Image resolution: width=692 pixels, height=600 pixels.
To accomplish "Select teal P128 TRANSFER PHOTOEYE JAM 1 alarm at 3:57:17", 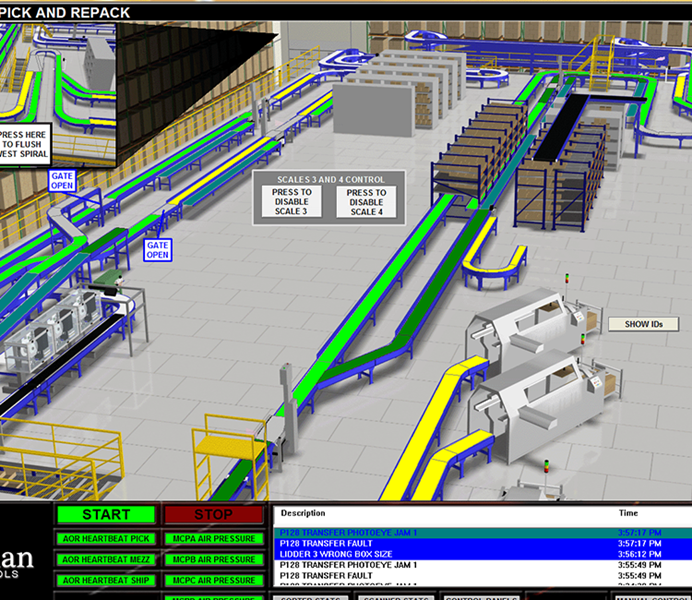I will [483, 532].
